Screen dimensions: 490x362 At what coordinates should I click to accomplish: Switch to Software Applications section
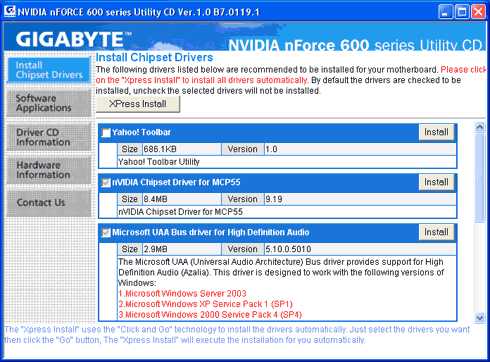click(x=49, y=103)
